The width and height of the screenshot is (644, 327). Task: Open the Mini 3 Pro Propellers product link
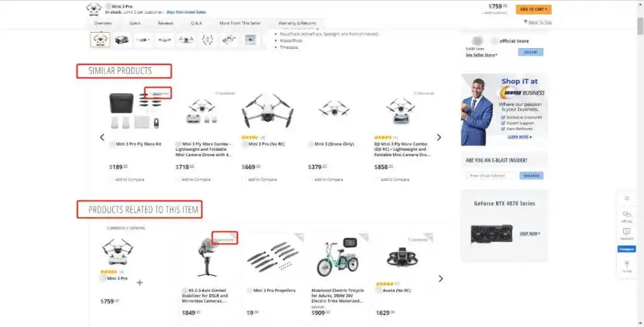[274, 291]
